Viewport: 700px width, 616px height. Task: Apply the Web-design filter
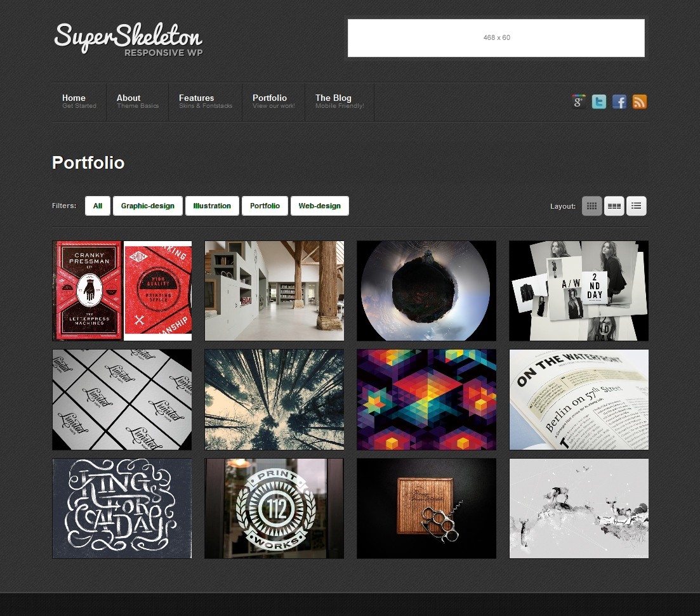coord(320,206)
